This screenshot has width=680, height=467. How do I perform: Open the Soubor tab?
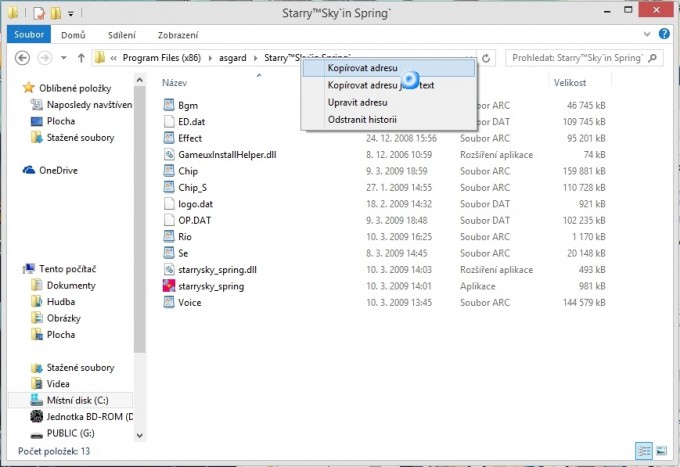pyautogui.click(x=29, y=35)
